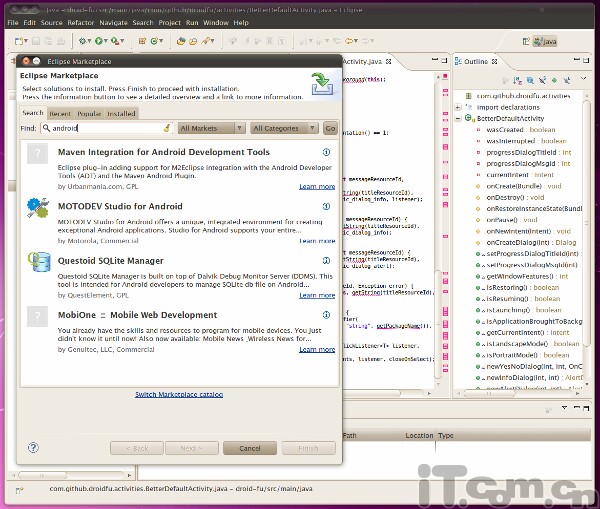Click the MOTODEV Studio gear logo
Screen dimensions: 600x509
pos(38,208)
